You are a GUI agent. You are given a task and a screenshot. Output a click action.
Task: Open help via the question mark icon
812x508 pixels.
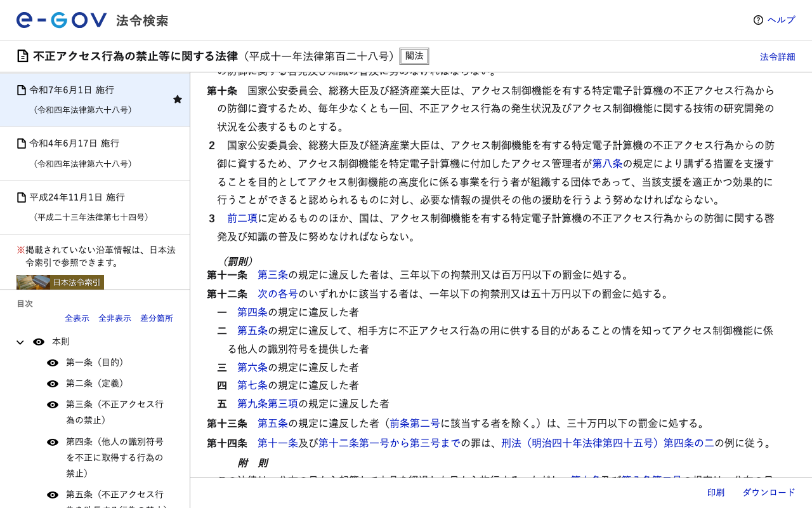[x=758, y=20]
